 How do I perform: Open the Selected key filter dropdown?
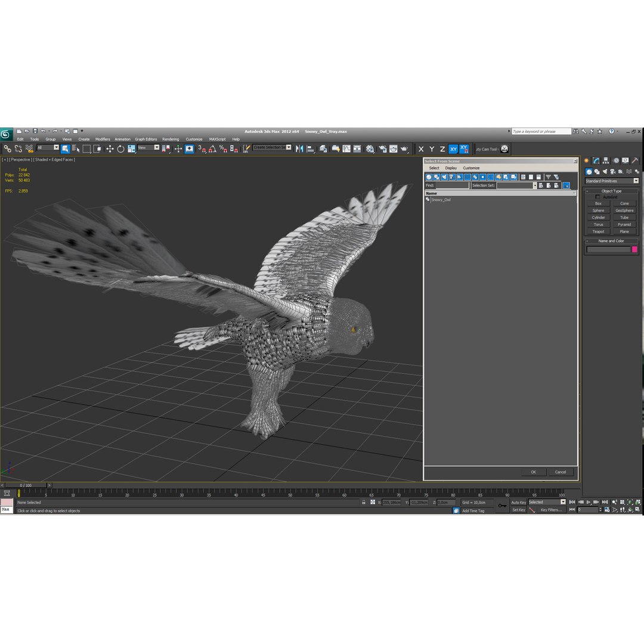point(547,502)
